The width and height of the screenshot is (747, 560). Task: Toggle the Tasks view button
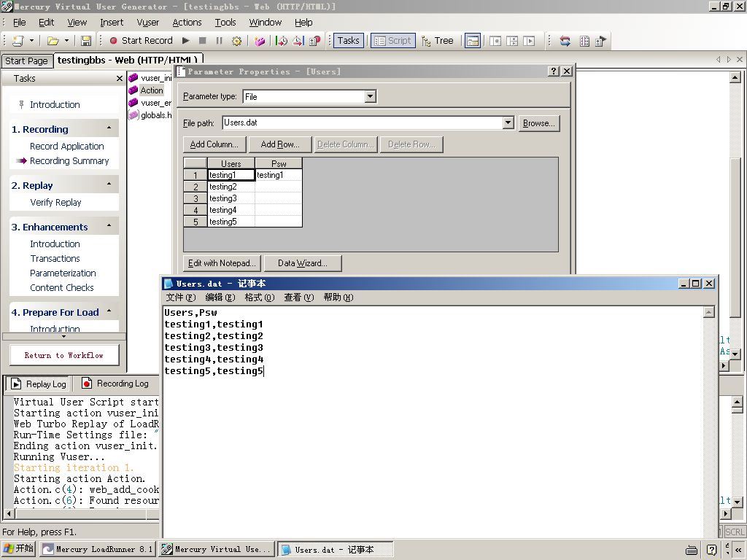(349, 41)
